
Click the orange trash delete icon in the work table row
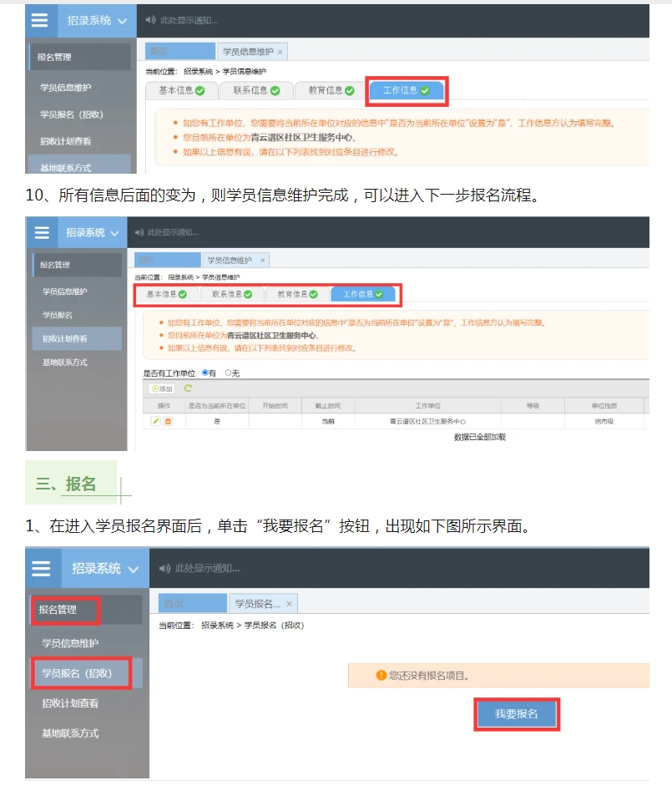167,421
